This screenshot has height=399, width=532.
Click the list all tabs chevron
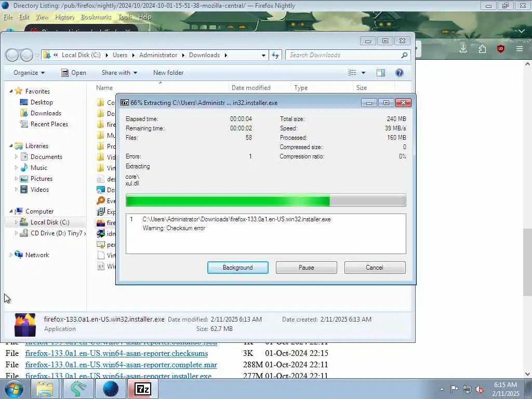tap(522, 31)
